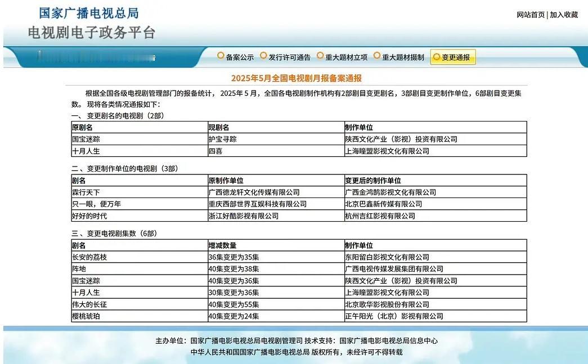Click the 30集变更为36集 cell
The height and width of the screenshot is (364, 588).
coord(276,293)
